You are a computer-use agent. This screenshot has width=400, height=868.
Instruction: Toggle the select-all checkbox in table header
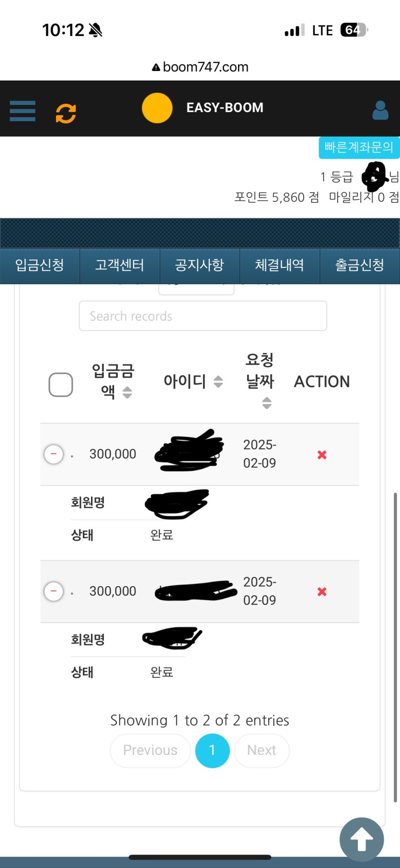pyautogui.click(x=61, y=384)
